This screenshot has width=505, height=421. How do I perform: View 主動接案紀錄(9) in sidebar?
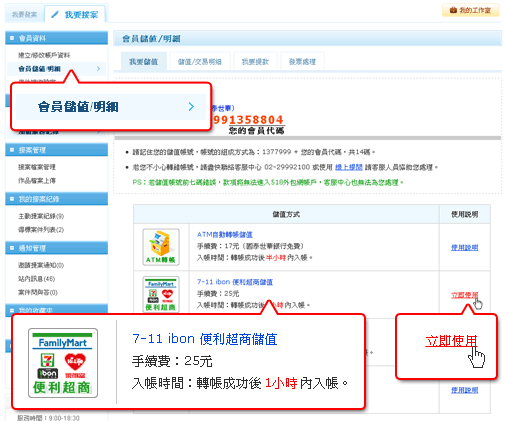point(41,216)
